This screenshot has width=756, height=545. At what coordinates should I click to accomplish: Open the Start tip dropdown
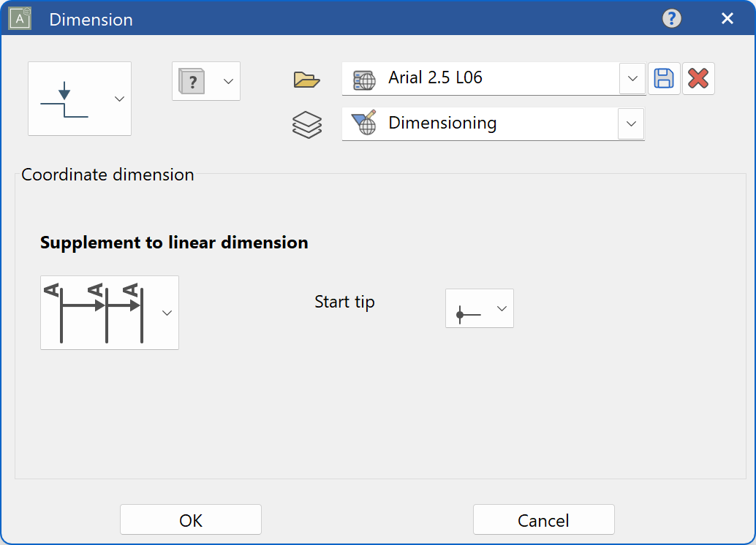click(500, 308)
